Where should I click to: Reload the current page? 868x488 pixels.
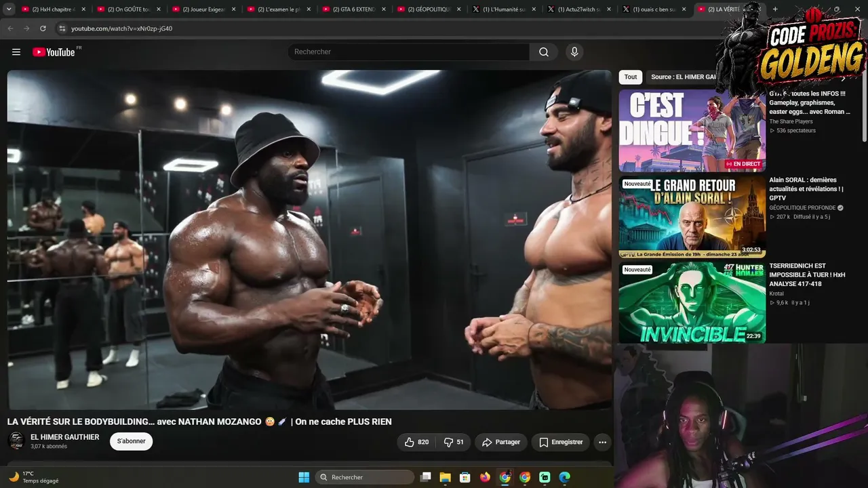coord(43,28)
